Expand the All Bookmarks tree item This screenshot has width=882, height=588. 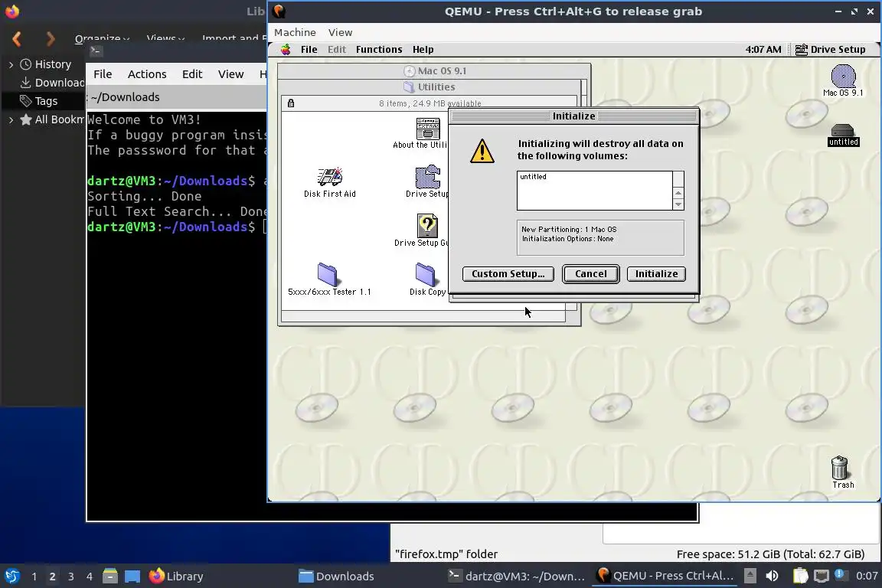tap(11, 119)
